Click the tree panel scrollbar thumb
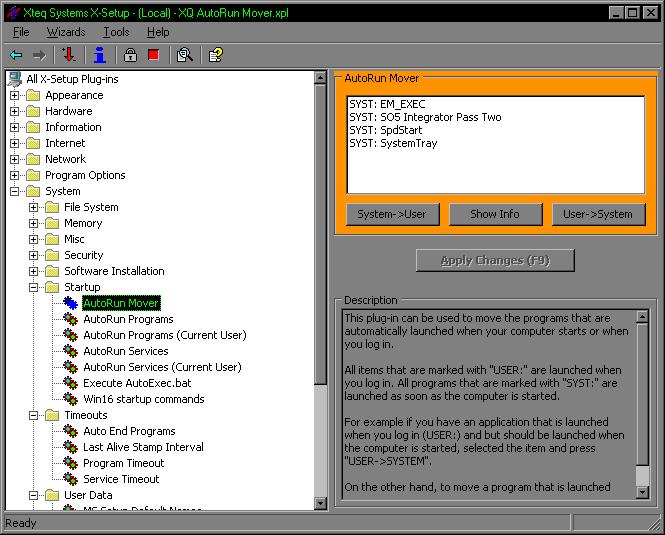This screenshot has height=535, width=665. coord(320,234)
